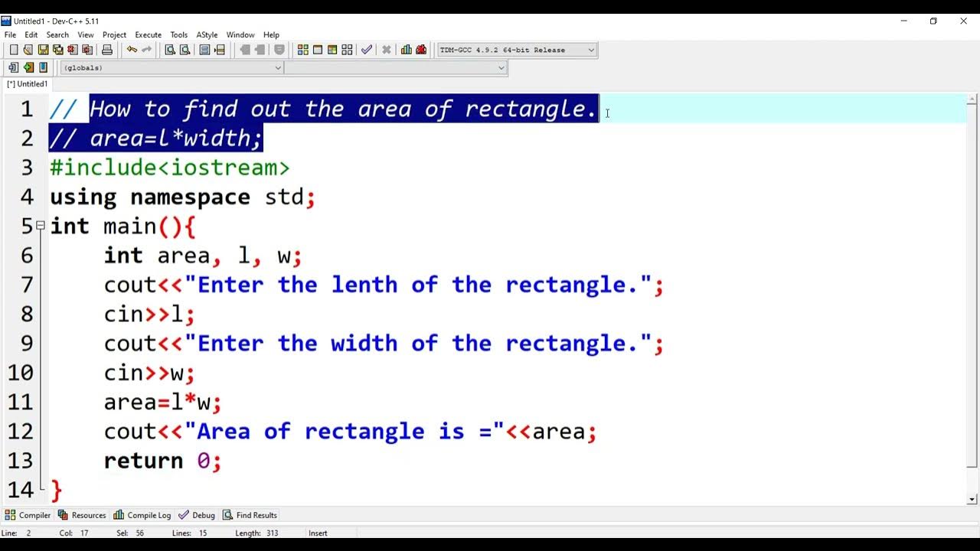Open the View menu
The image size is (980, 551).
86,34
